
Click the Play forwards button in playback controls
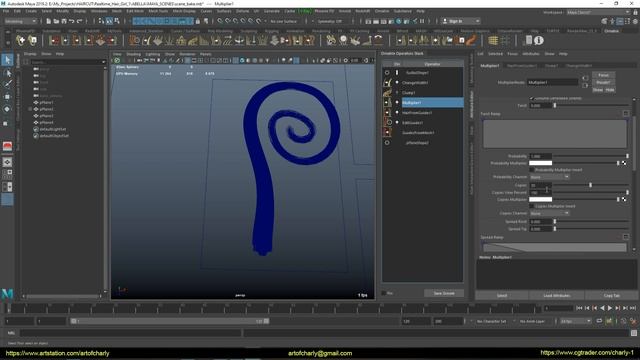610,308
